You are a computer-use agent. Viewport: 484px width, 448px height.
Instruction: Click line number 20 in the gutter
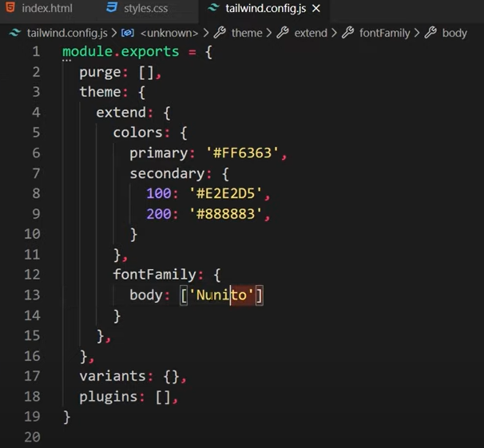pos(33,437)
